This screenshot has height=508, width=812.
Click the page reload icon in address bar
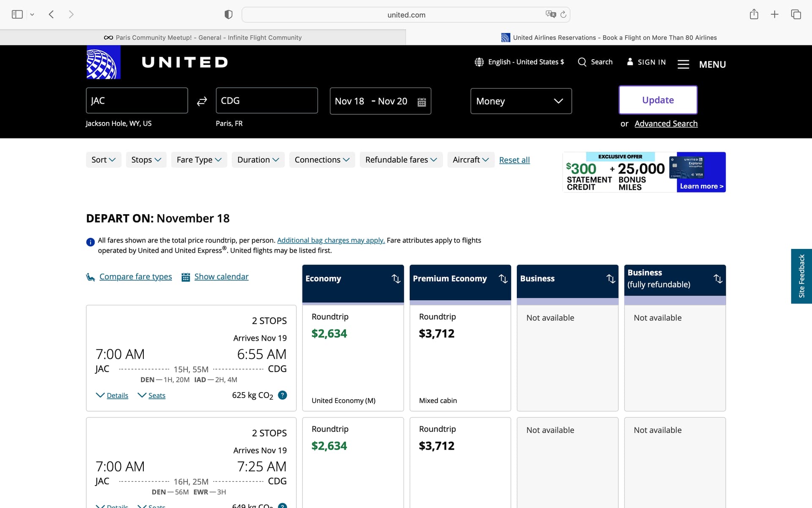[x=563, y=14]
